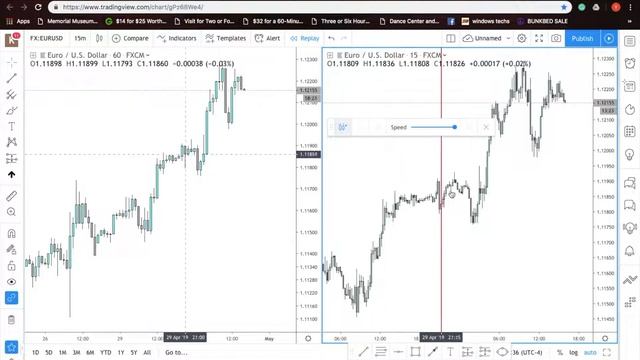The height and width of the screenshot is (360, 640).
Task: Open the hotlists panel icon
Action: tap(630, 110)
